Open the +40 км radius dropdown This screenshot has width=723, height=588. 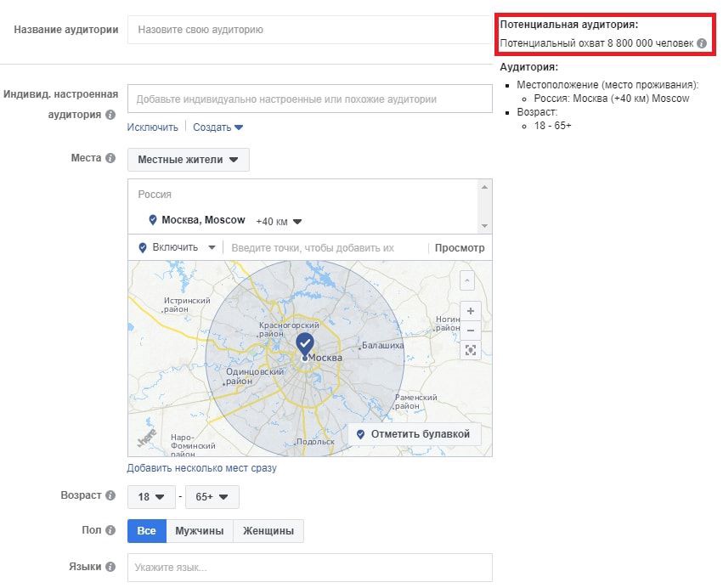279,222
